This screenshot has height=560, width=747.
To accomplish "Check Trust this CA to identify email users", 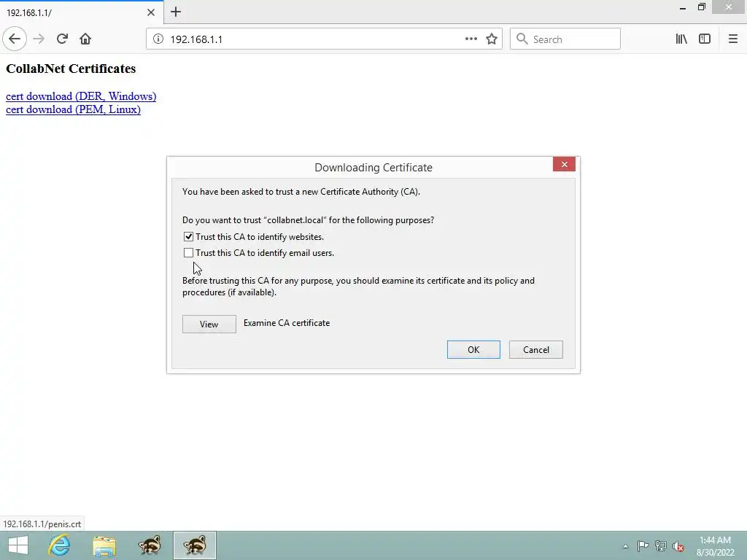I will point(189,253).
